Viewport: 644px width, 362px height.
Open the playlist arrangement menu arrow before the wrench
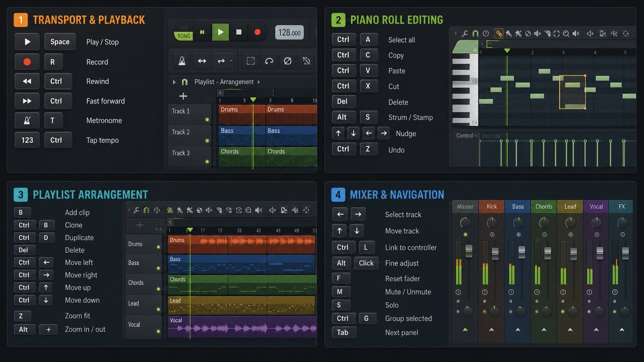[x=129, y=210]
